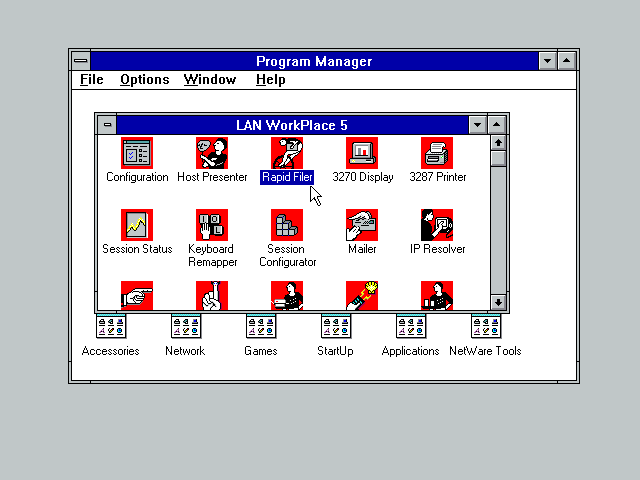This screenshot has height=480, width=640.
Task: Open the NetWare Tools program group
Action: click(486, 326)
